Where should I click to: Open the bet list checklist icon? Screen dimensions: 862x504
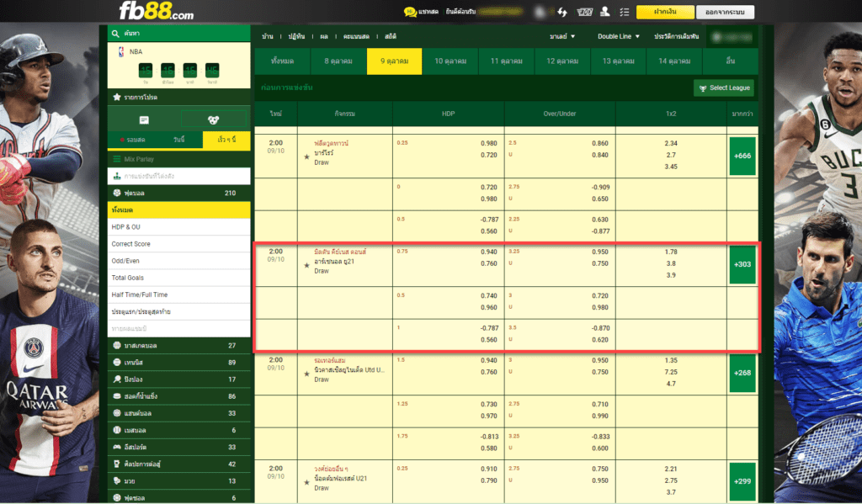tap(624, 12)
